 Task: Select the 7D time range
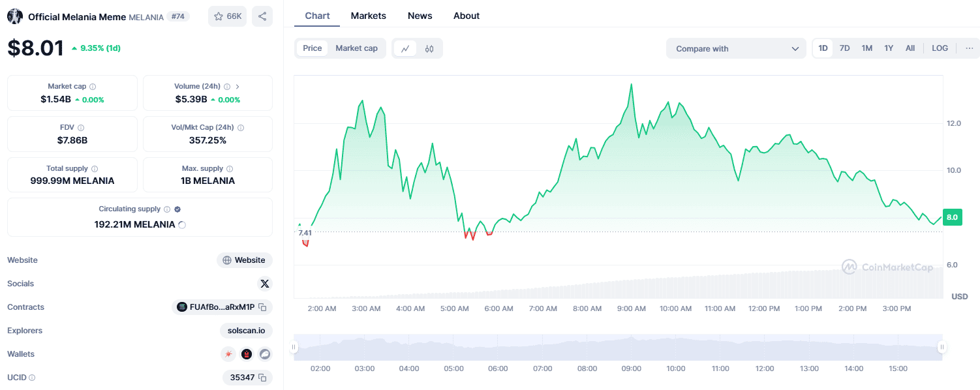(x=844, y=48)
